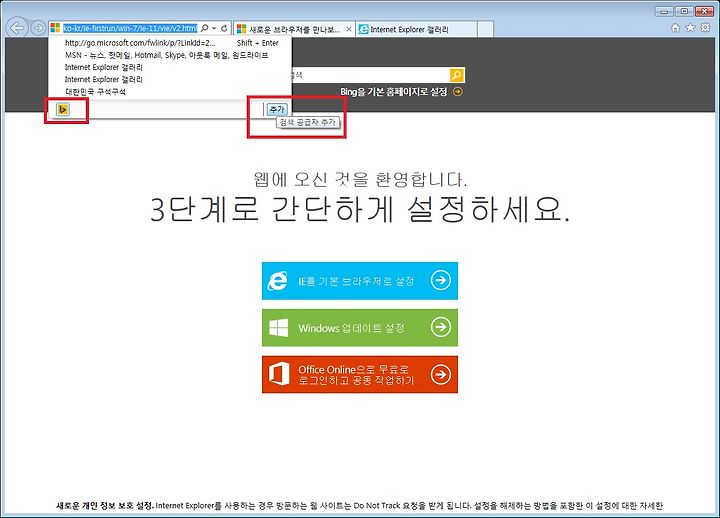
Task: Click the search magnifier in address bar
Action: tap(205, 28)
